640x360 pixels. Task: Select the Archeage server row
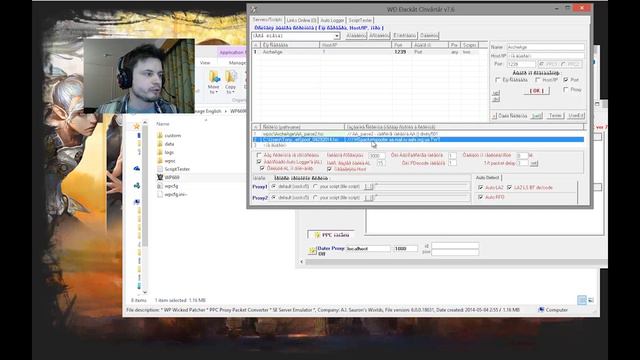[x=370, y=52]
